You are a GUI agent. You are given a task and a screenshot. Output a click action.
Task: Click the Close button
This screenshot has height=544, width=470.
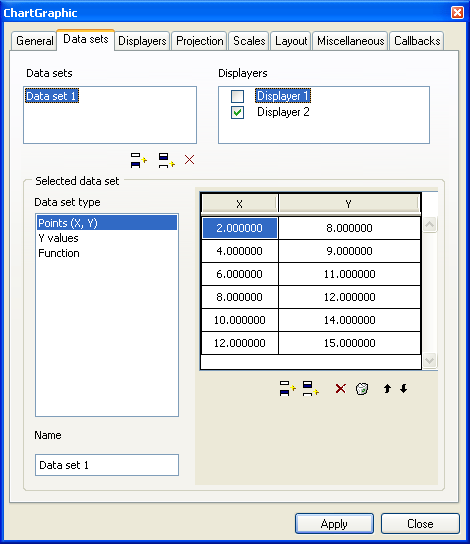tap(420, 524)
